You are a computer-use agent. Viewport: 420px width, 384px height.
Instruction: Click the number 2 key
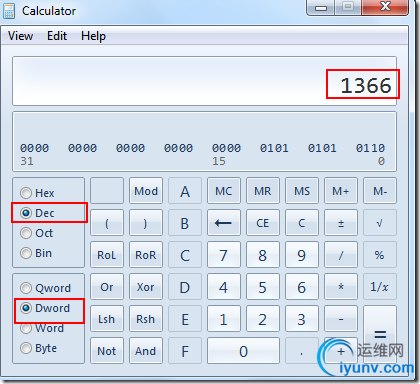click(x=263, y=319)
